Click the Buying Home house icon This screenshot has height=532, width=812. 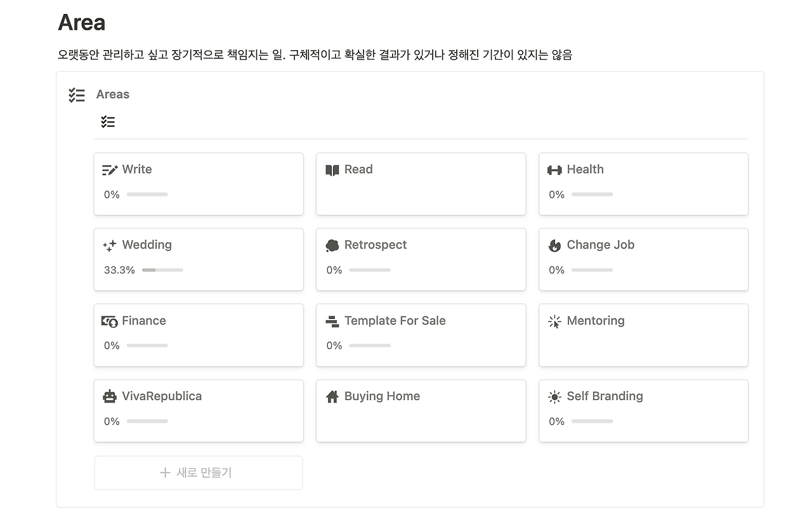pos(332,396)
